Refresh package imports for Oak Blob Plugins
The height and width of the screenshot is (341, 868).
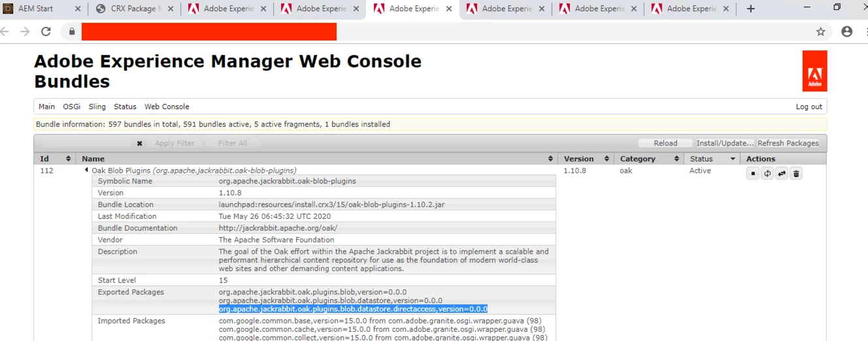[767, 174]
